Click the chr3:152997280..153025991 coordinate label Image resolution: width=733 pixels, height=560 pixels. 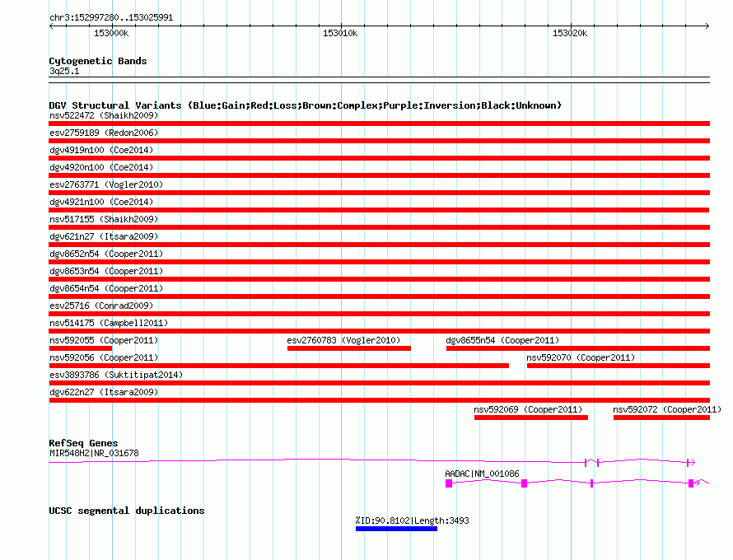click(111, 17)
